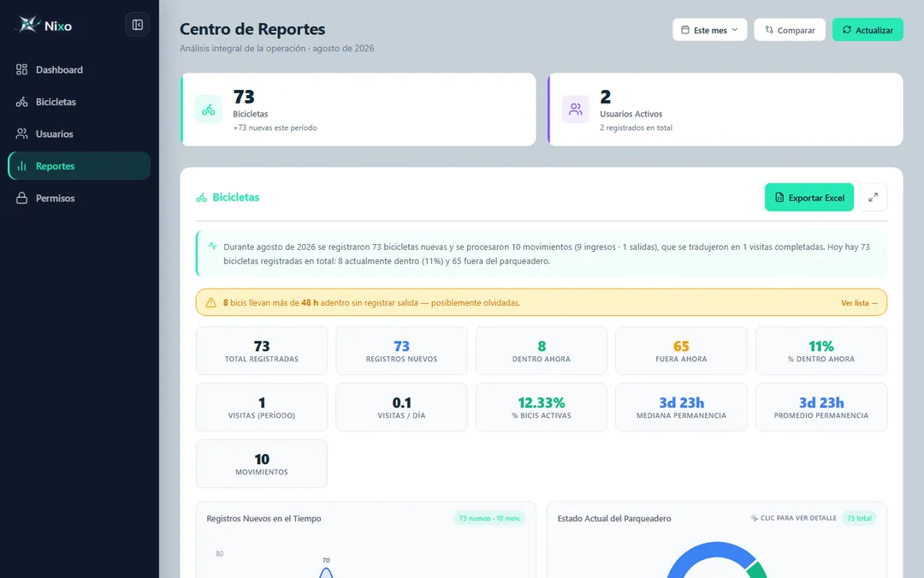Image resolution: width=924 pixels, height=578 pixels.
Task: Click the bike icon beside the Bicicletas section title
Action: pos(202,198)
